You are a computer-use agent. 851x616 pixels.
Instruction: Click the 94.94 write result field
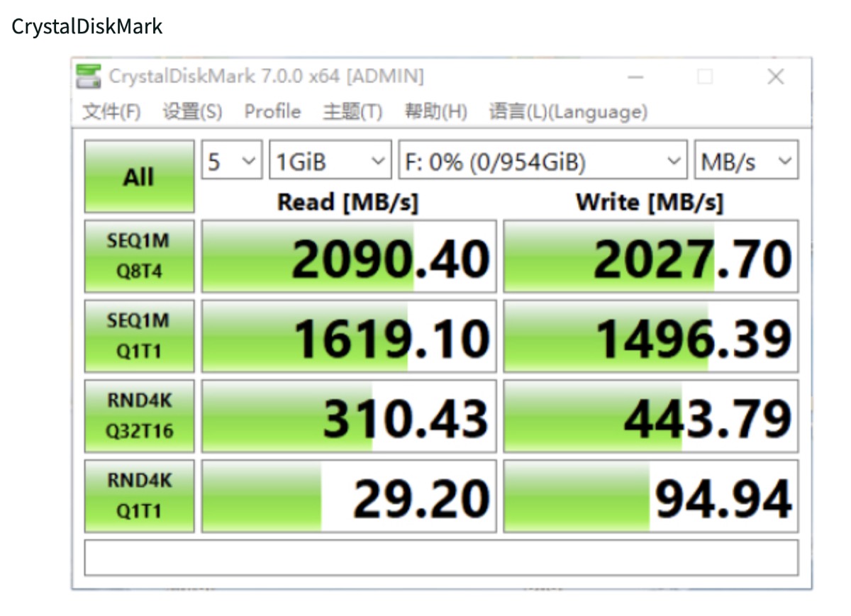(650, 496)
